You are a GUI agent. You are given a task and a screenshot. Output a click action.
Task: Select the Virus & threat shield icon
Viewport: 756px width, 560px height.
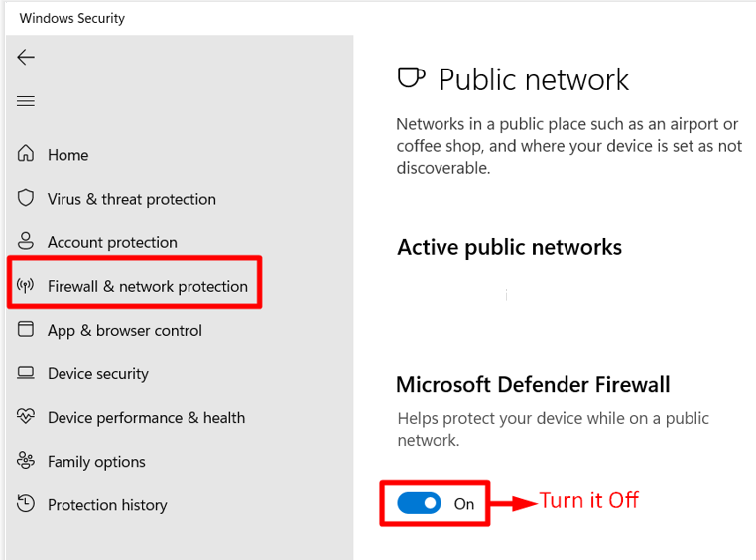point(26,198)
